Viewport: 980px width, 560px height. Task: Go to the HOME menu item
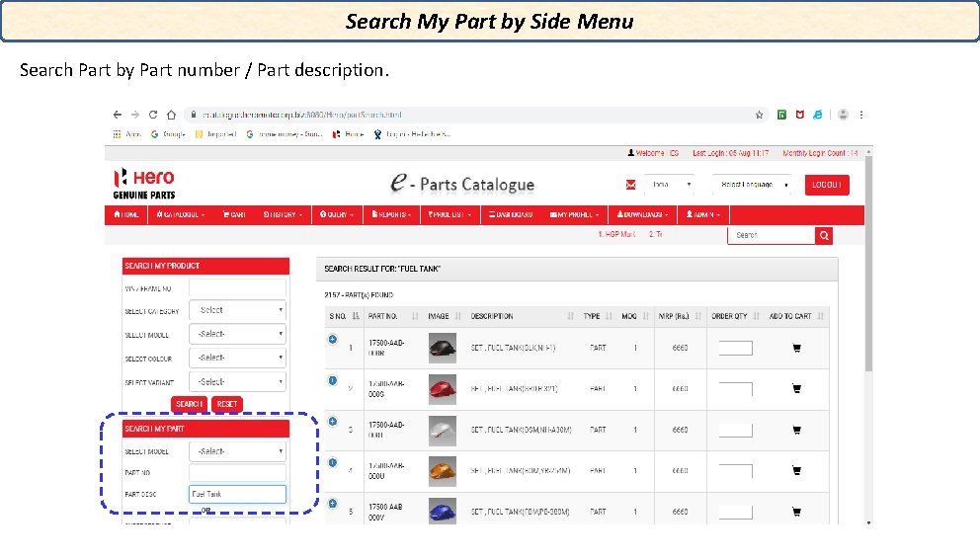[126, 214]
